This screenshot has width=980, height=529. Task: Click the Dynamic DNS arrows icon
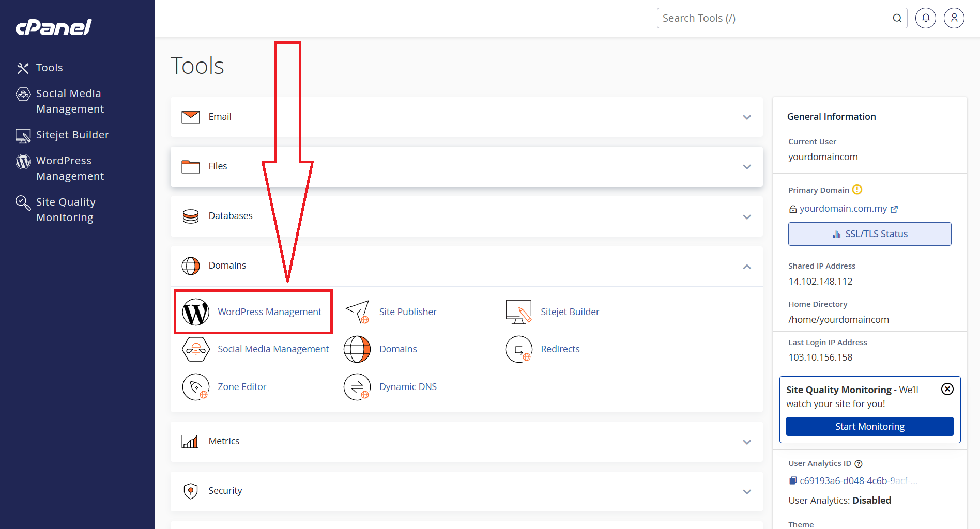(x=357, y=387)
